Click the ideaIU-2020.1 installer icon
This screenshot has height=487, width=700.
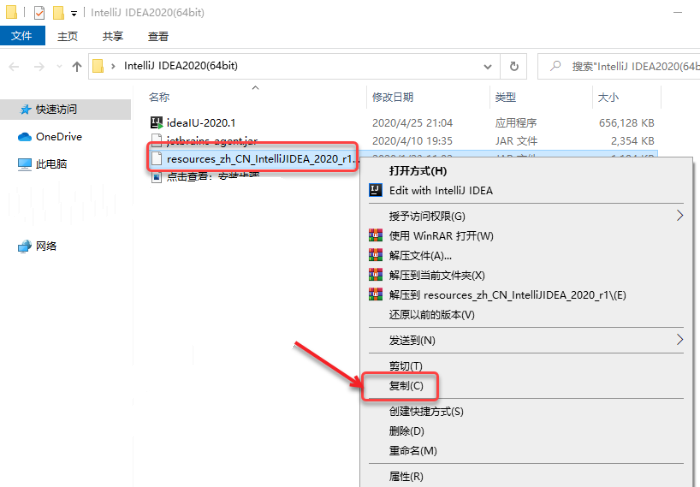click(x=157, y=122)
